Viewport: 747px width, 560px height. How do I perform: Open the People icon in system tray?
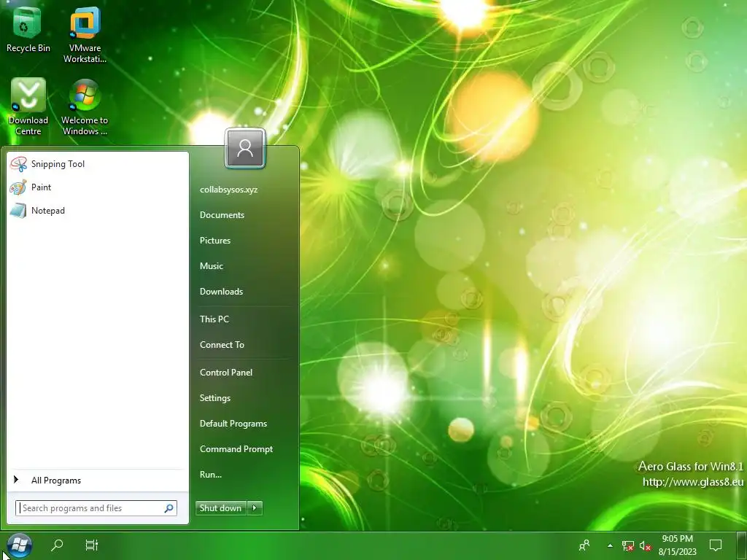(584, 545)
